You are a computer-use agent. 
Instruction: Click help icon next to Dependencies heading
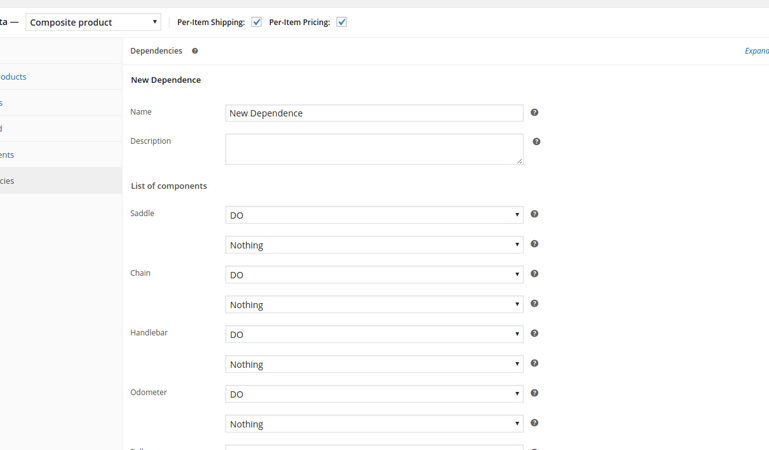[x=195, y=51]
